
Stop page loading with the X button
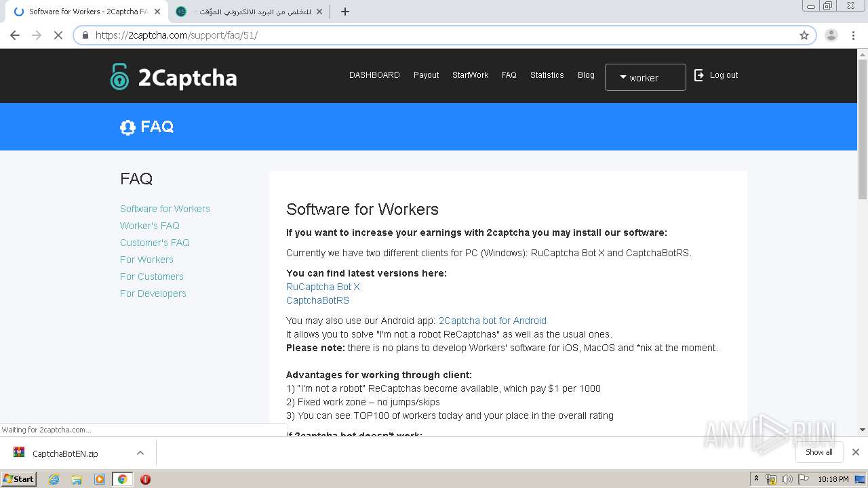coord(58,35)
